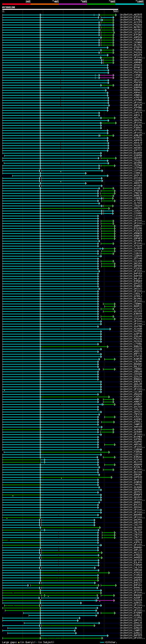146x644 pixels.
Task: Select the label UniRef100_C0PPT8
Action: pyautogui.click(x=131, y=77)
